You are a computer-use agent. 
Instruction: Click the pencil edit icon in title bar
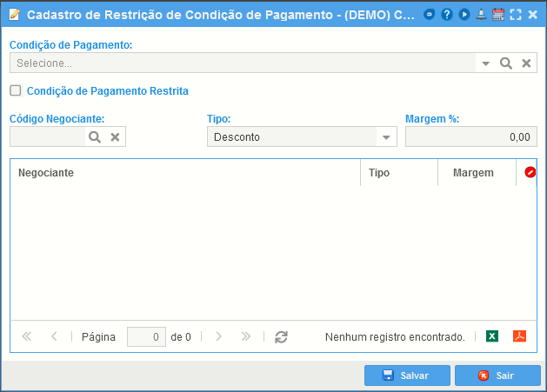14,15
